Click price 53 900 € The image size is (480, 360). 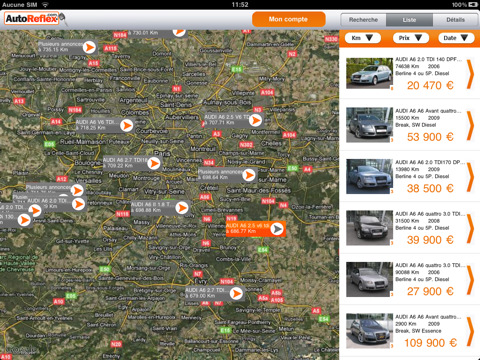point(430,137)
